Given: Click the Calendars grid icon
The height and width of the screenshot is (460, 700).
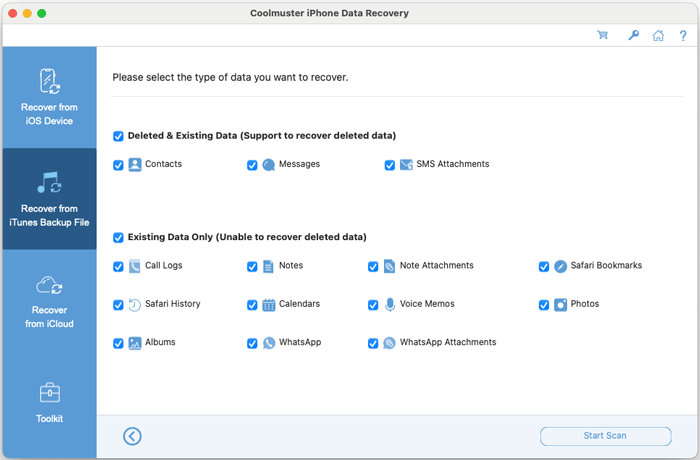Looking at the screenshot, I should (x=269, y=305).
